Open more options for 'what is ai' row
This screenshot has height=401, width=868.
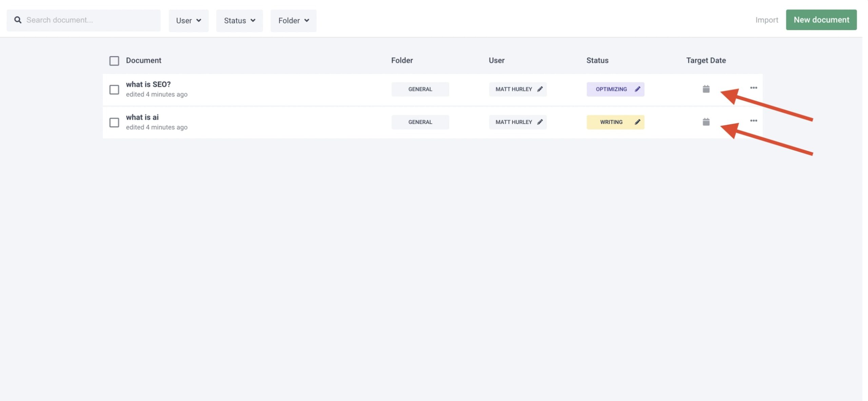tap(753, 121)
